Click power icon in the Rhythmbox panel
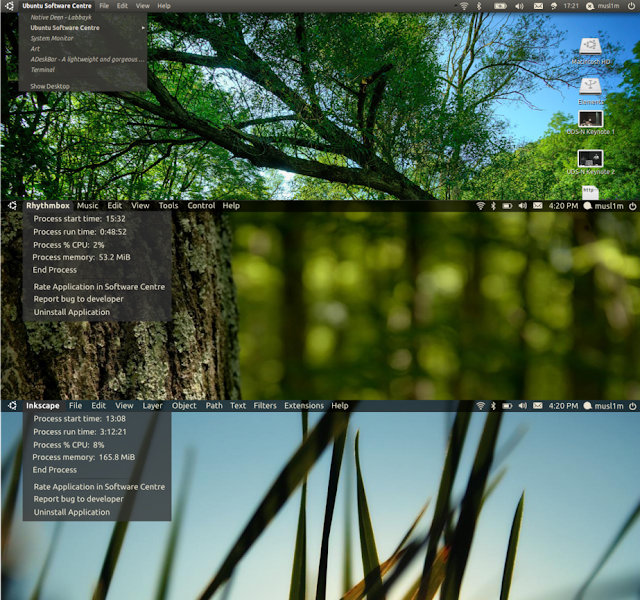The height and width of the screenshot is (600, 640). coord(633,206)
